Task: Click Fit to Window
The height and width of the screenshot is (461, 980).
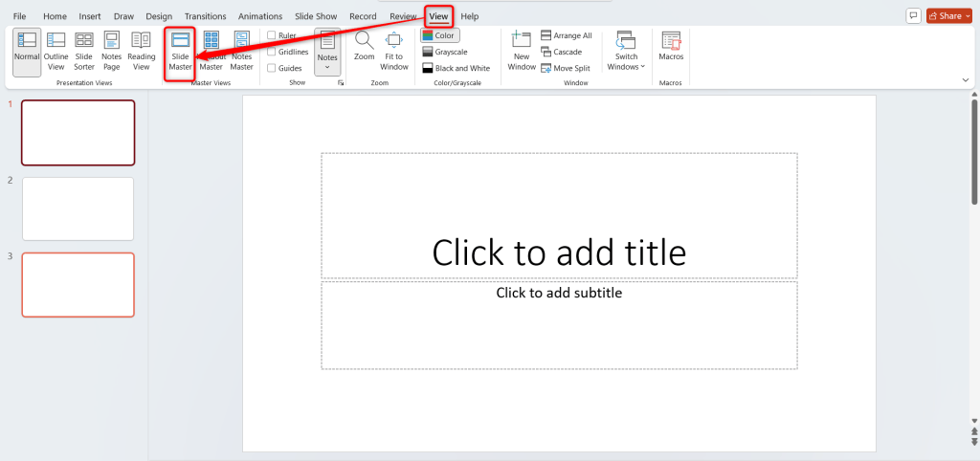Action: pyautogui.click(x=393, y=52)
